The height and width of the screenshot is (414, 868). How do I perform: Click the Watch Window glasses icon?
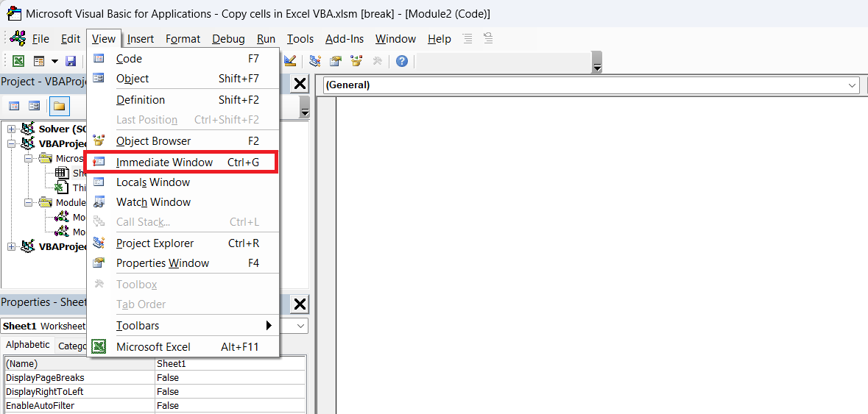tap(99, 201)
